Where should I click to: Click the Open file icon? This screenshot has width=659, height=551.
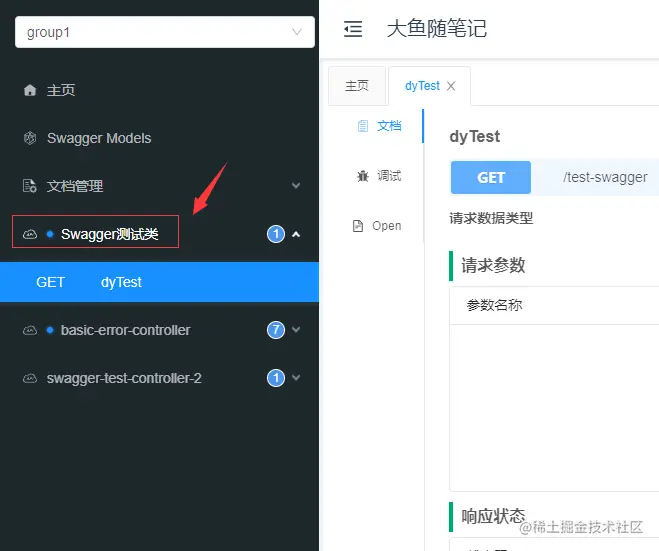coord(358,226)
